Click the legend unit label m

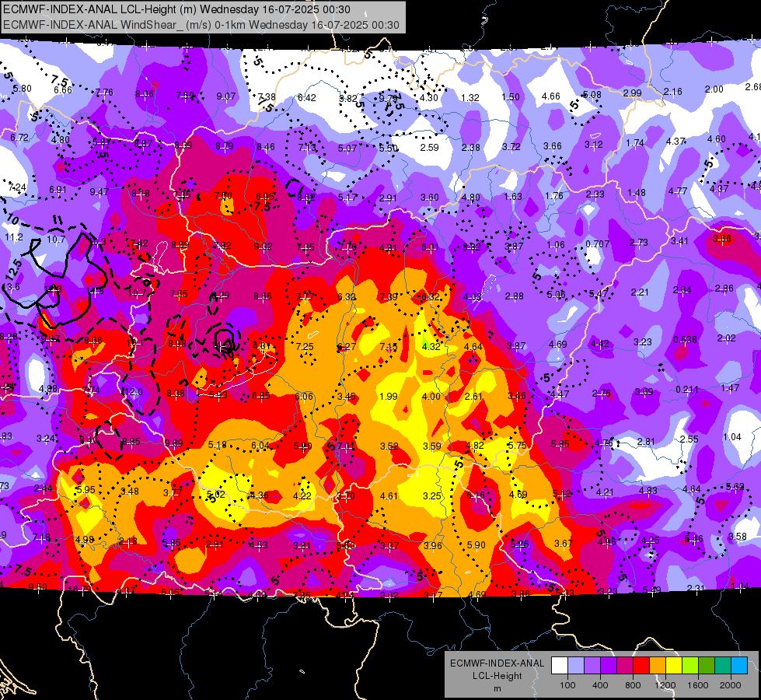pos(497,688)
